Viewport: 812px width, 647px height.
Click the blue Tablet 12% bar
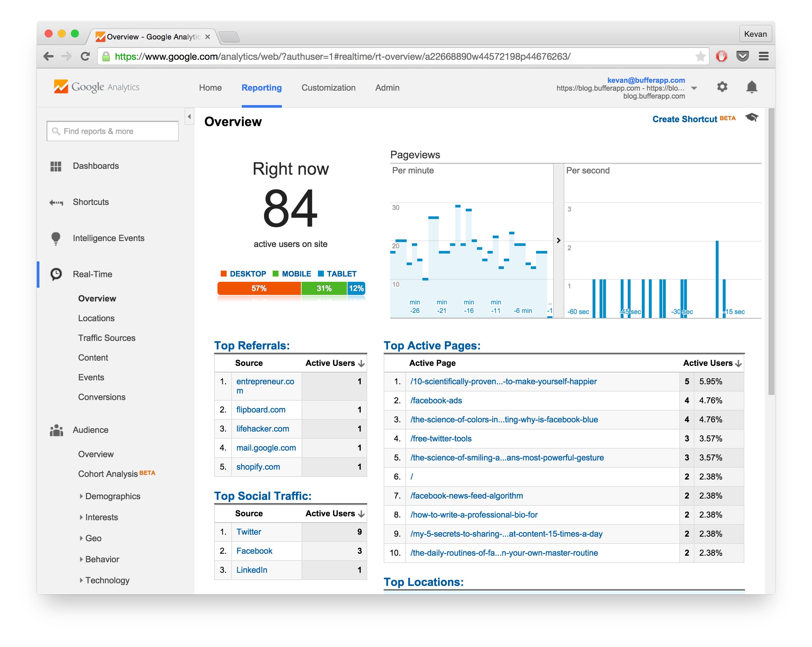coord(356,288)
